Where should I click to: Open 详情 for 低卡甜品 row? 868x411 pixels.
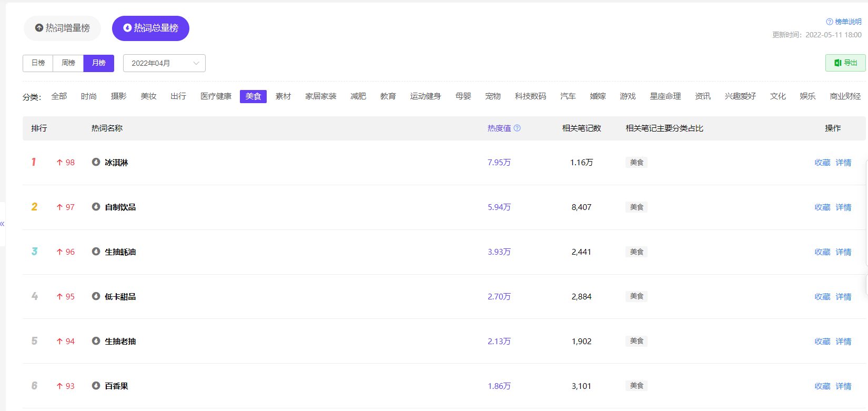(x=843, y=297)
